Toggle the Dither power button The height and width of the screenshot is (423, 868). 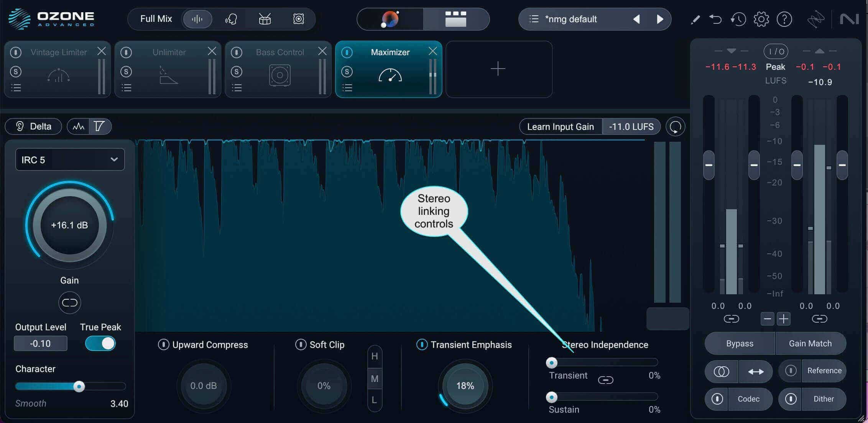(x=791, y=399)
